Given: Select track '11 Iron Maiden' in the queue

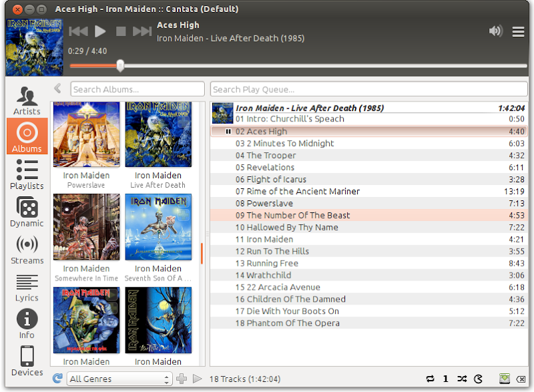Looking at the screenshot, I should (369, 240).
